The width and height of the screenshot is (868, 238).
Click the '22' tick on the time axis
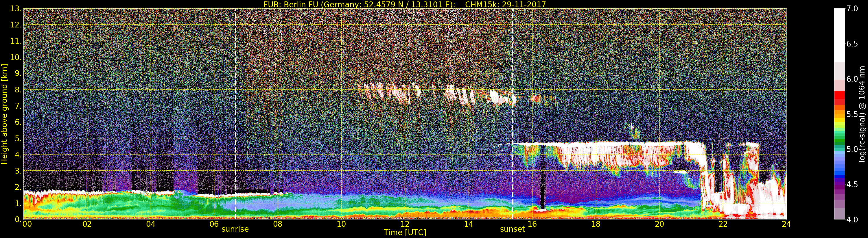pyautogui.click(x=723, y=224)
